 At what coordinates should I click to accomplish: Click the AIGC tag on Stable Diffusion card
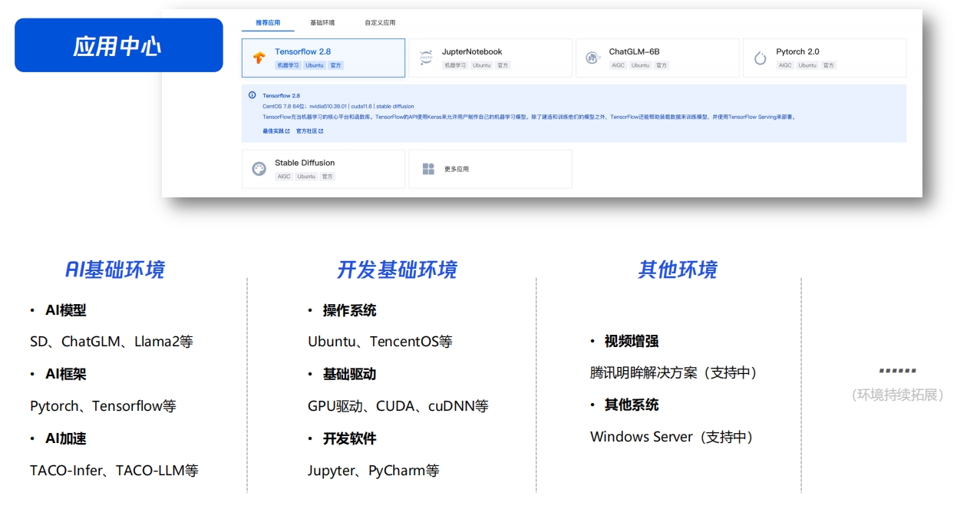[x=285, y=177]
